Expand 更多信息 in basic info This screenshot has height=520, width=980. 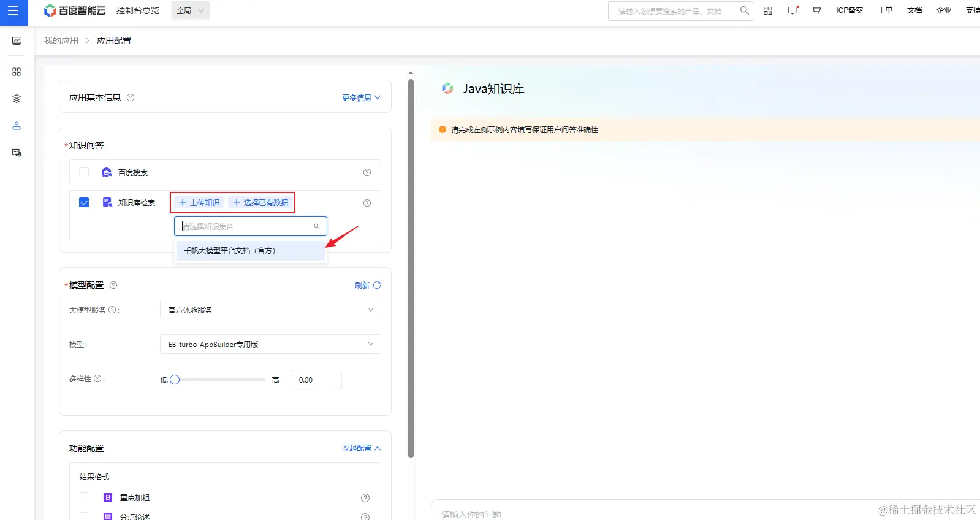[361, 97]
